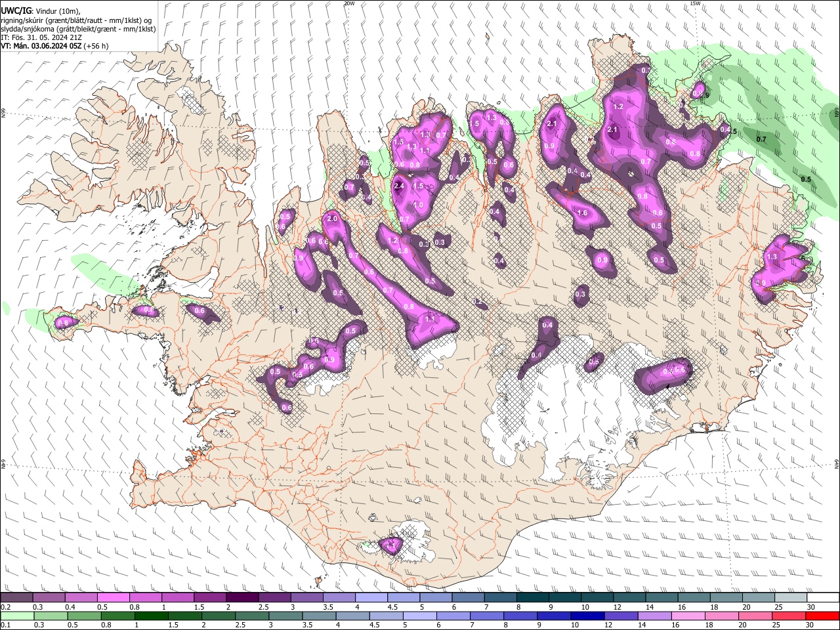Screen dimensions: 840x630
Task: Pick the deep blue lower swatch at 10
Action: 587,616
